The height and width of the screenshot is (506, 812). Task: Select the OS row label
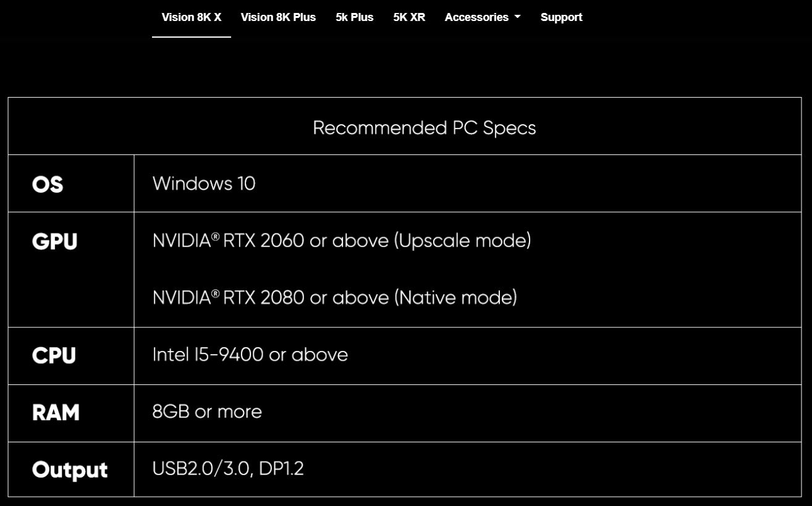point(48,184)
